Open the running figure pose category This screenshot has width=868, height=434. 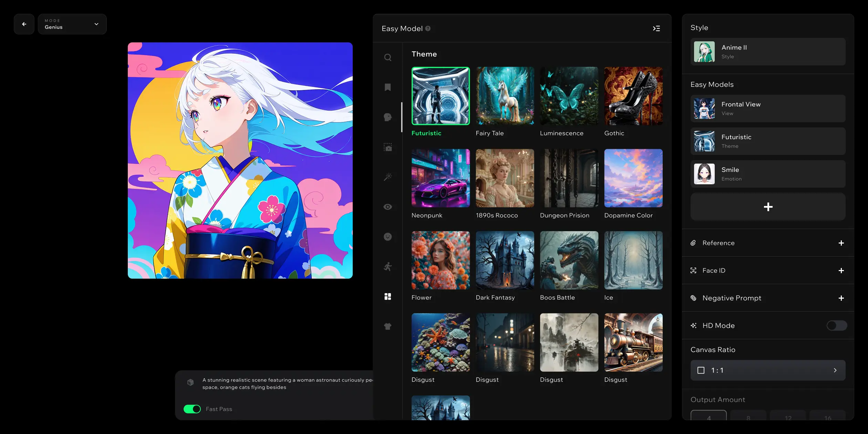click(x=388, y=267)
